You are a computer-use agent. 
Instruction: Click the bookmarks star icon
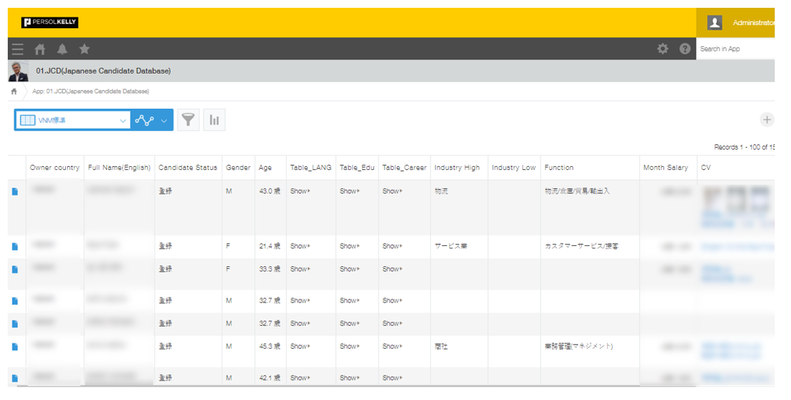[x=84, y=48]
